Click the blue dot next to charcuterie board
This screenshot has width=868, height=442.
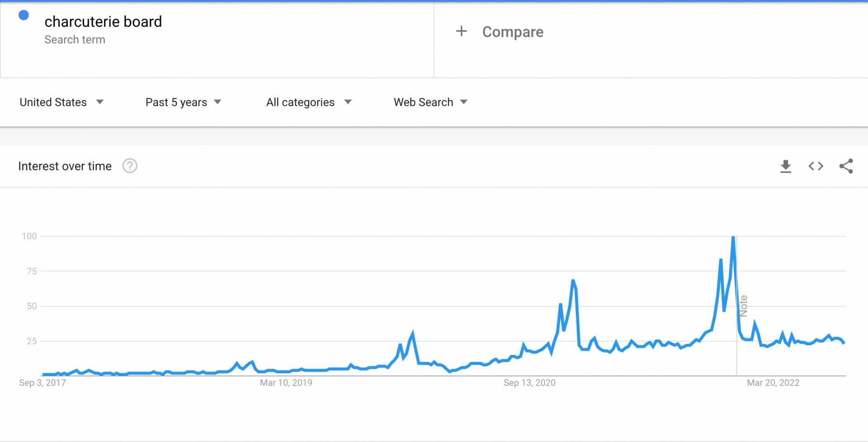click(x=24, y=15)
